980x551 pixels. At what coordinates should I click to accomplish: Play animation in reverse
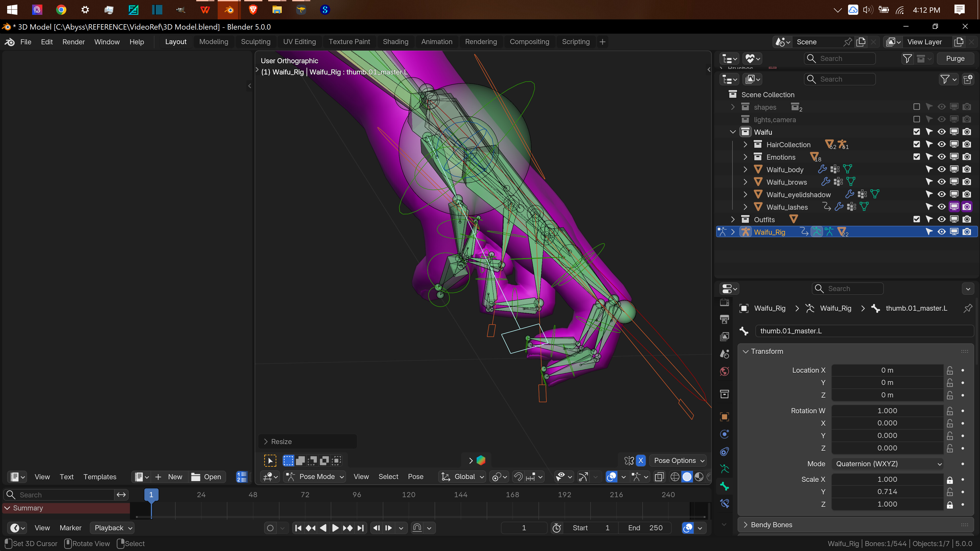click(x=323, y=528)
